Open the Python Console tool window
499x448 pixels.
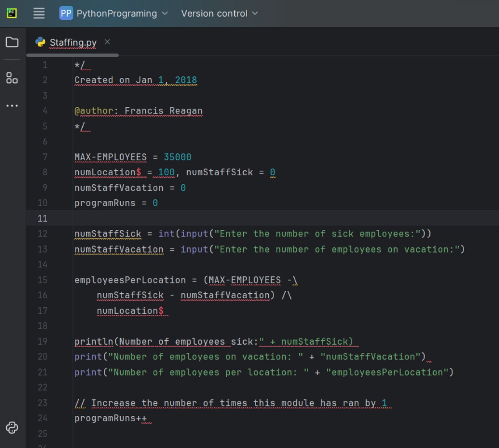click(x=12, y=427)
